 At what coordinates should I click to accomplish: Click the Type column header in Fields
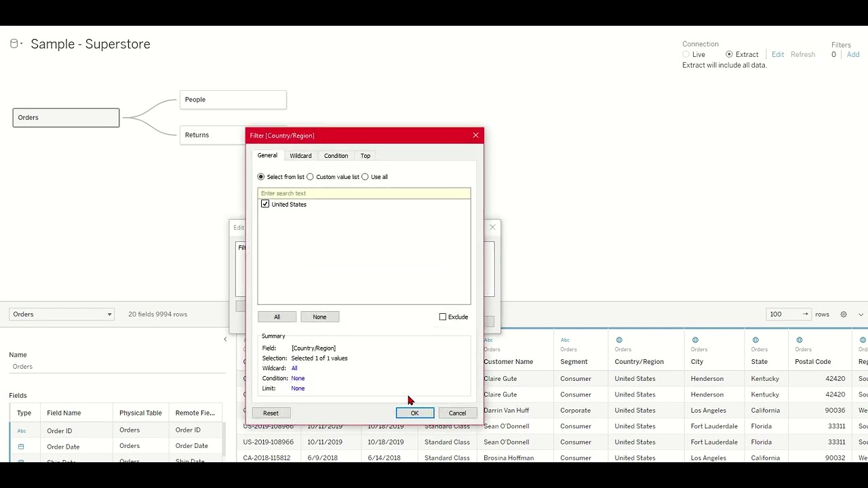(24, 413)
